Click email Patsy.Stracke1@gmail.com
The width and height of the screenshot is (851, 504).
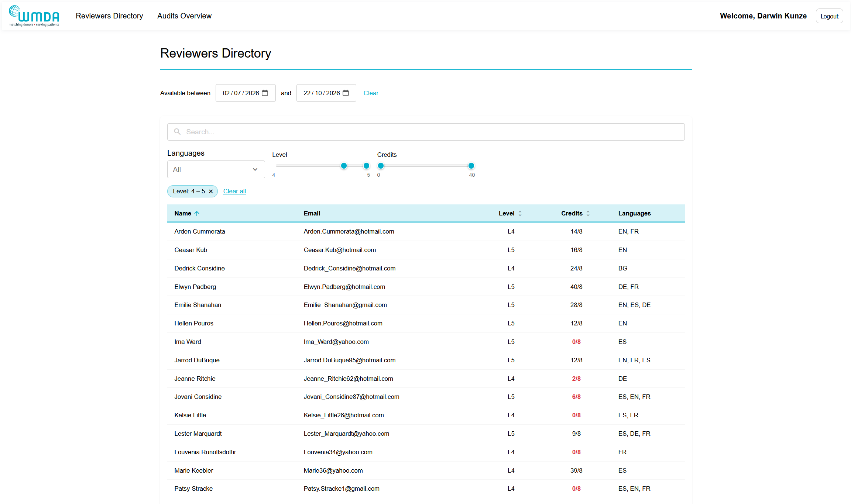point(342,489)
